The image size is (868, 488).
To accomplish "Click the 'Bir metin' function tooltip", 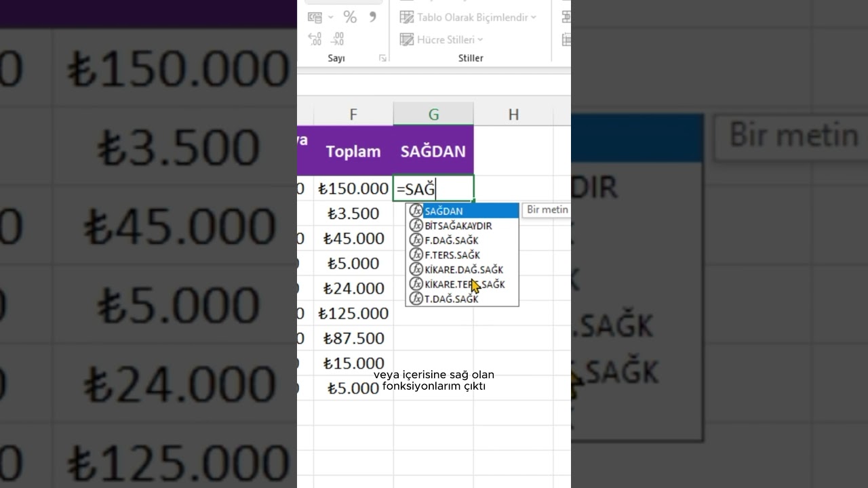I will click(x=547, y=210).
